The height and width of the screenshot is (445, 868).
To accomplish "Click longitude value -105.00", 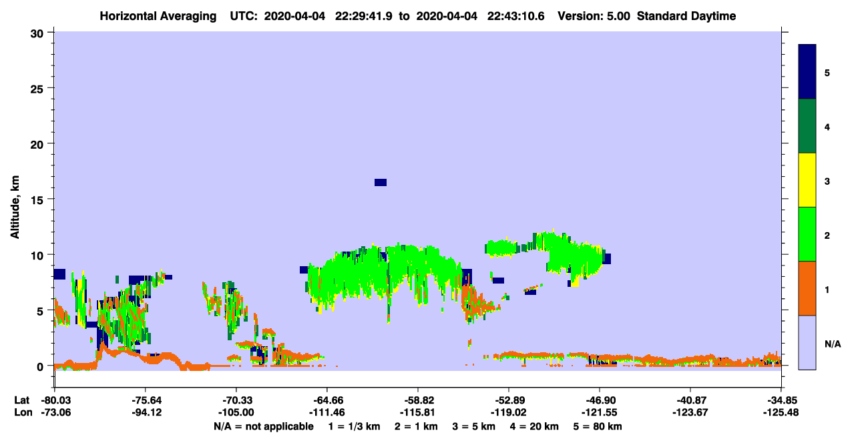I will 236,412.
